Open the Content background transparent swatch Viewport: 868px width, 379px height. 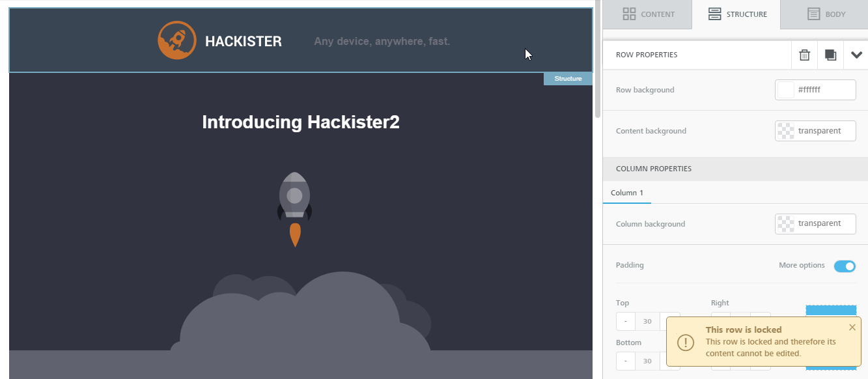click(786, 131)
